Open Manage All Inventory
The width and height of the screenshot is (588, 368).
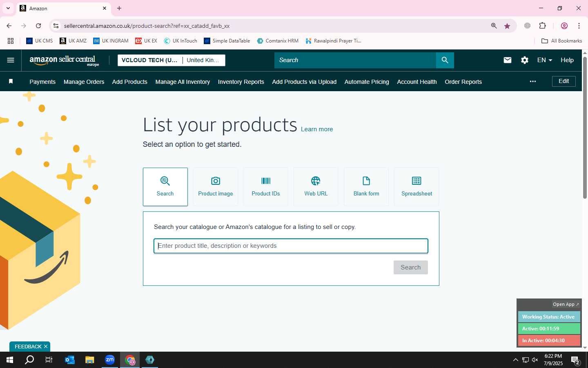[183, 82]
